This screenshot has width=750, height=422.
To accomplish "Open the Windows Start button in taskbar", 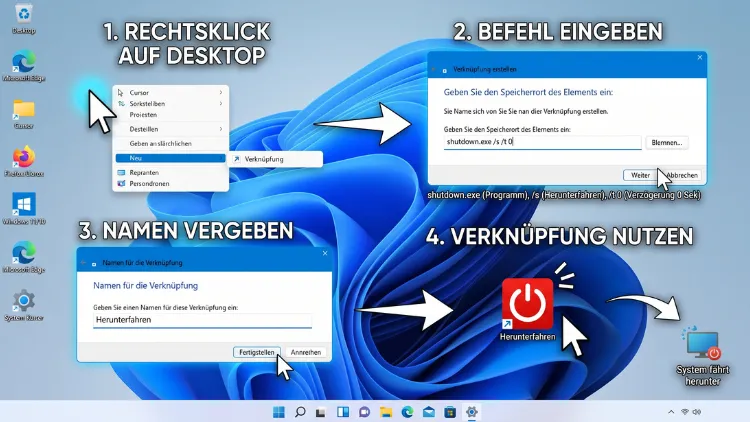I will coord(278,411).
